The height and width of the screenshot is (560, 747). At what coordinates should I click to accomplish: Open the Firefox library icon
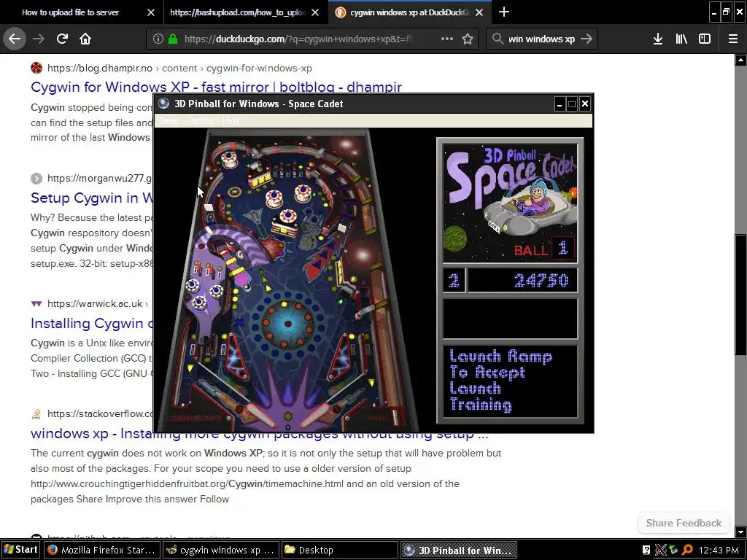681,39
